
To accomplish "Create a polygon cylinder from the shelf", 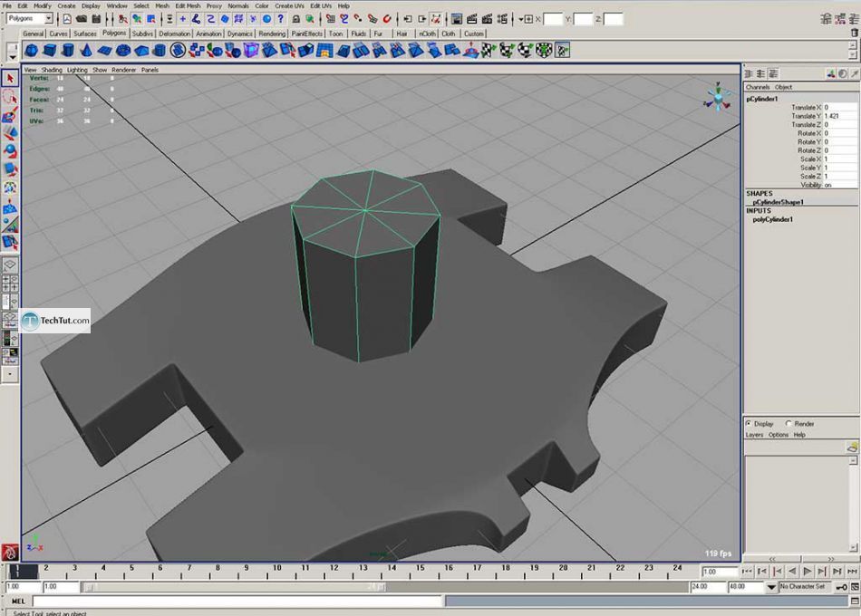I will tap(68, 51).
